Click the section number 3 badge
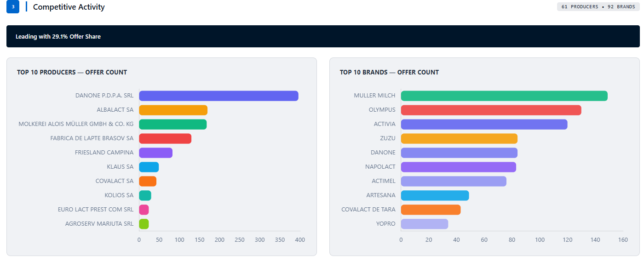 (x=13, y=7)
